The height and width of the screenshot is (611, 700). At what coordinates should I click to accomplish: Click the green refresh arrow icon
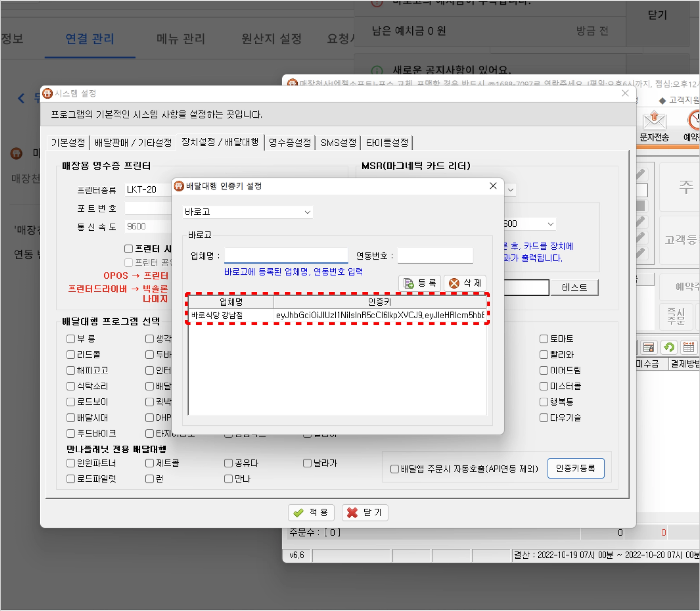pyautogui.click(x=669, y=347)
